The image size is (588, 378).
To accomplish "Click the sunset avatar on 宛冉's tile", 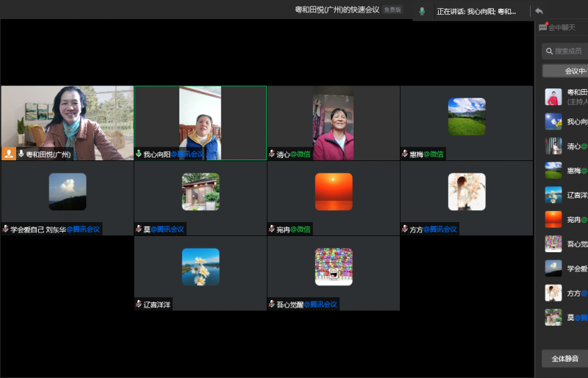I will coord(334,192).
